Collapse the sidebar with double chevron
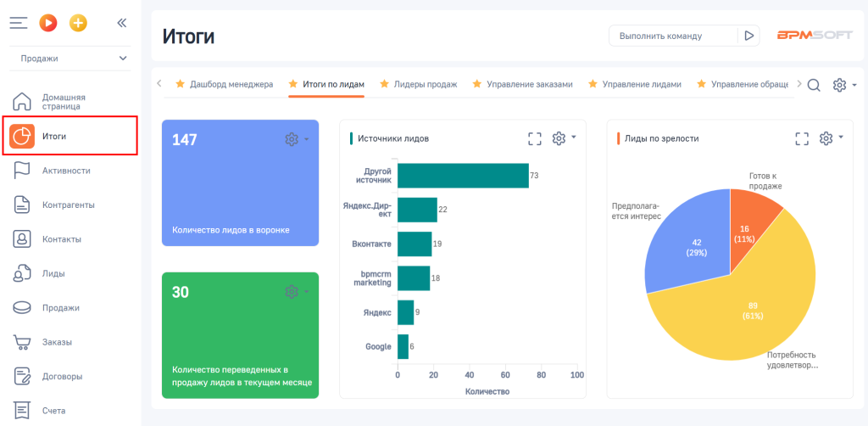Image resolution: width=868 pixels, height=426 pixels. 121,23
